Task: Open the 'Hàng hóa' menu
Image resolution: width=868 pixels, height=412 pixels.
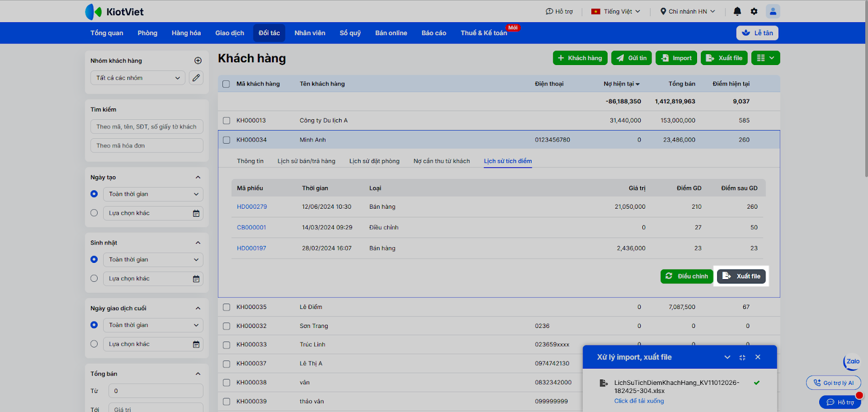Action: click(186, 33)
